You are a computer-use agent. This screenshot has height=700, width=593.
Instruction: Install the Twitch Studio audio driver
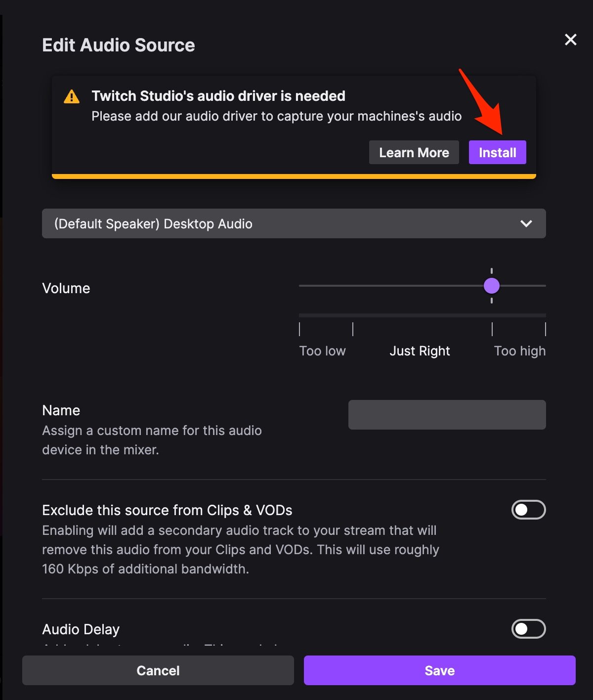tap(497, 152)
